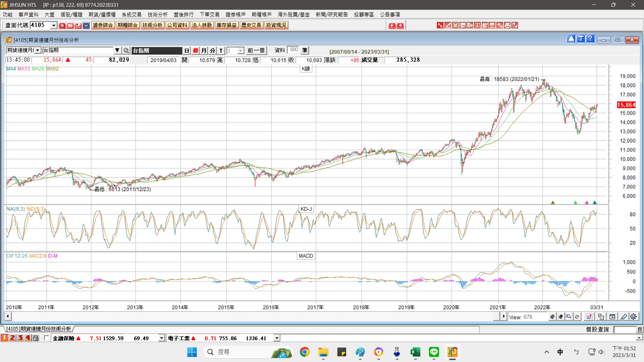Click the zoom-out magnifier icon beside View

point(560,317)
